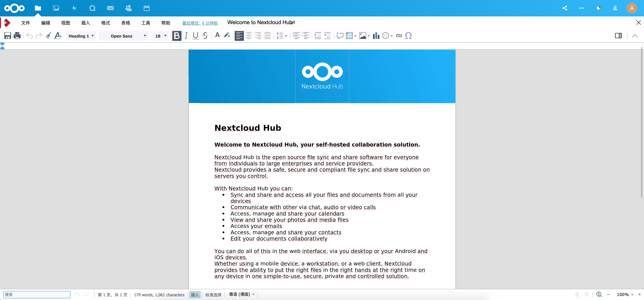Insert a special character with Omega icon
644x300 pixels.
[x=409, y=36]
